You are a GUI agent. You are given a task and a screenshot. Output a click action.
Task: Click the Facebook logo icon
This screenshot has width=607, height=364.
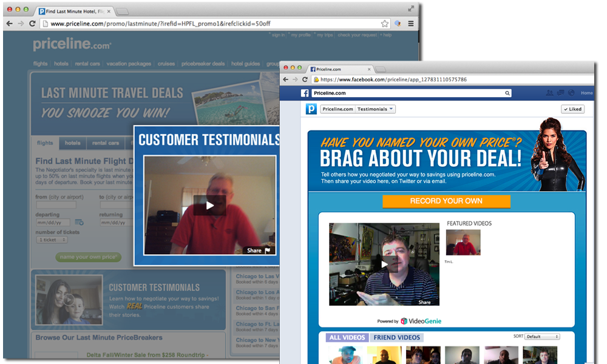point(305,93)
